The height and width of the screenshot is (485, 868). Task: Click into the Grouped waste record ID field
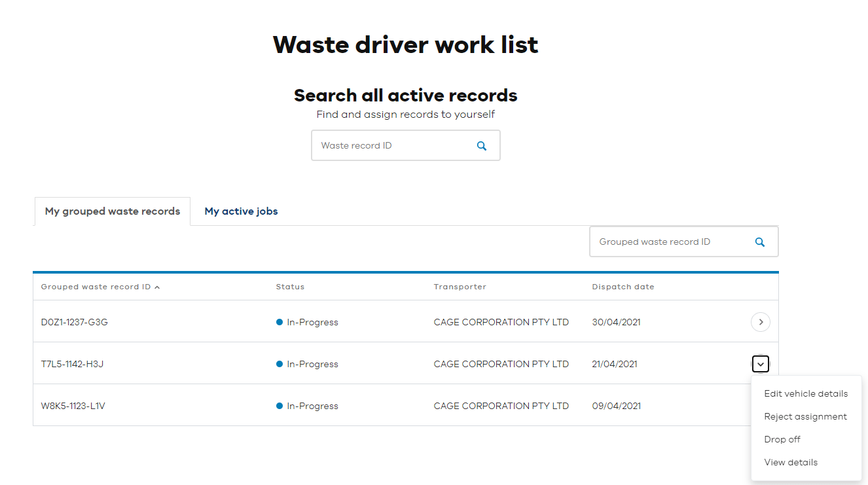pyautogui.click(x=668, y=242)
